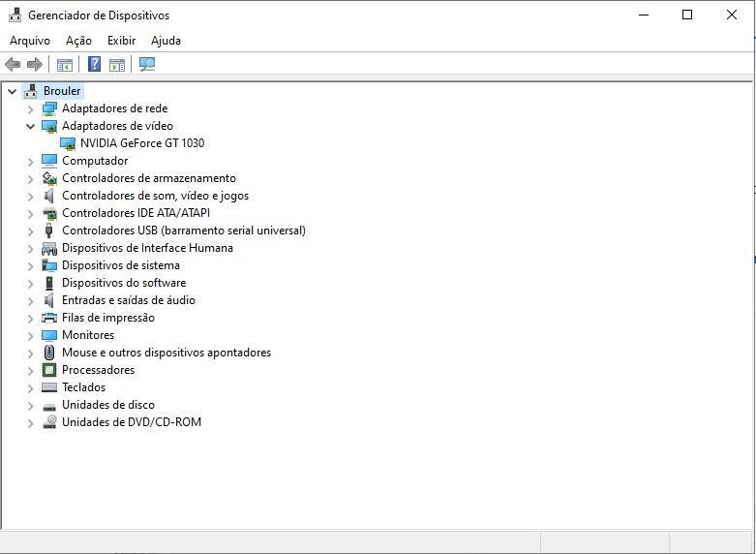Click the scan for hardware changes icon
Viewport: 756px width, 554px height.
pyautogui.click(x=146, y=64)
